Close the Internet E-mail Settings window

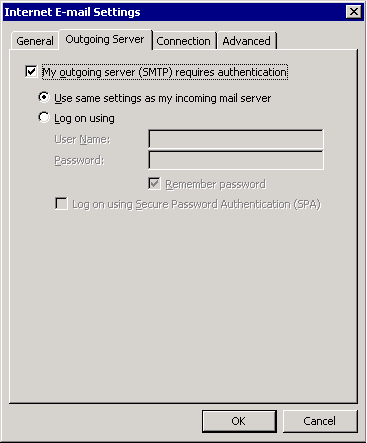[x=354, y=12]
